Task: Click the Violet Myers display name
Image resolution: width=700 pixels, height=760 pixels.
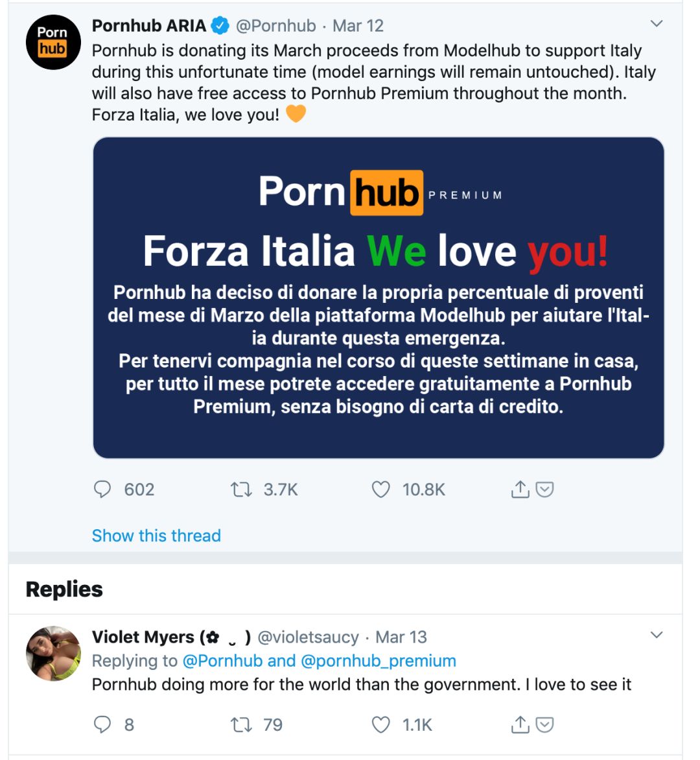Action: coord(143,637)
